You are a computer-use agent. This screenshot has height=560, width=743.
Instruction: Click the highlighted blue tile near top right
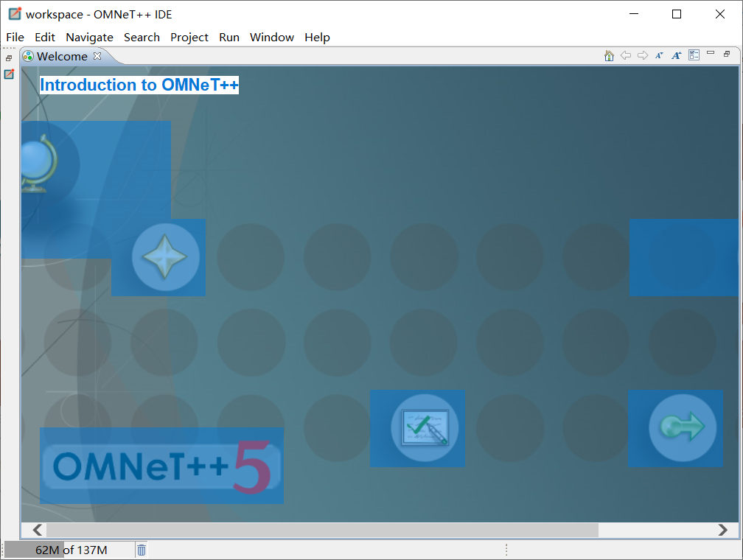[684, 258]
